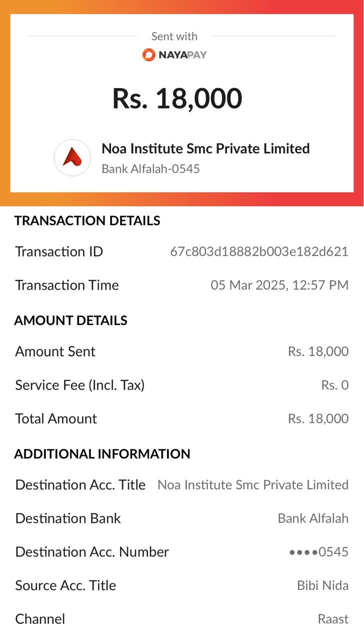Image resolution: width=364 pixels, height=640 pixels.
Task: Click the ADDITIONAL INFORMATION section heading
Action: coord(102,454)
